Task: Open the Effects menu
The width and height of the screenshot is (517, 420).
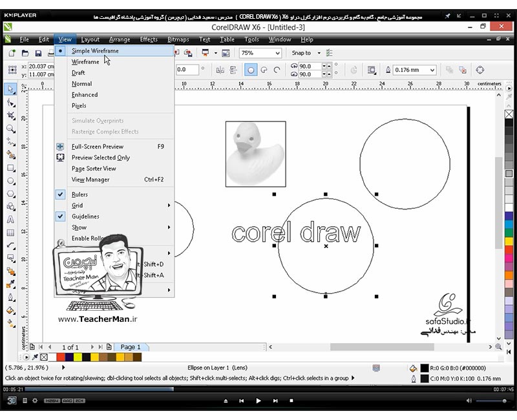Action: 149,39
